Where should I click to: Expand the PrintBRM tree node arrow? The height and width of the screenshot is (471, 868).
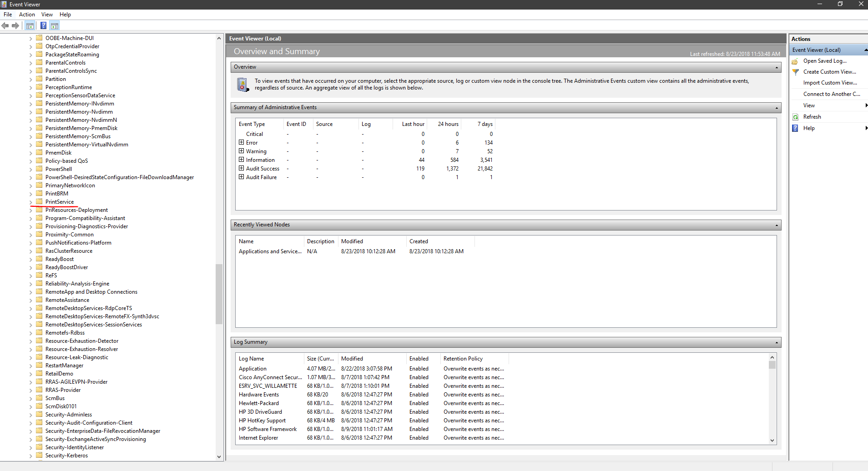31,194
